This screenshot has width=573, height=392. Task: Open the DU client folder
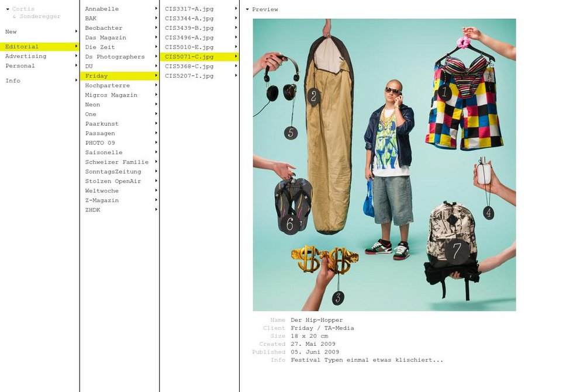[89, 66]
